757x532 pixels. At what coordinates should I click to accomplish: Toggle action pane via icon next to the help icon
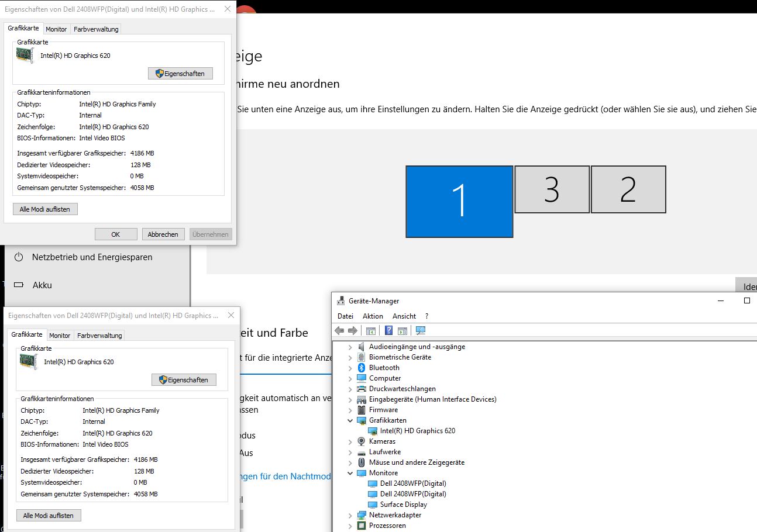[402, 331]
